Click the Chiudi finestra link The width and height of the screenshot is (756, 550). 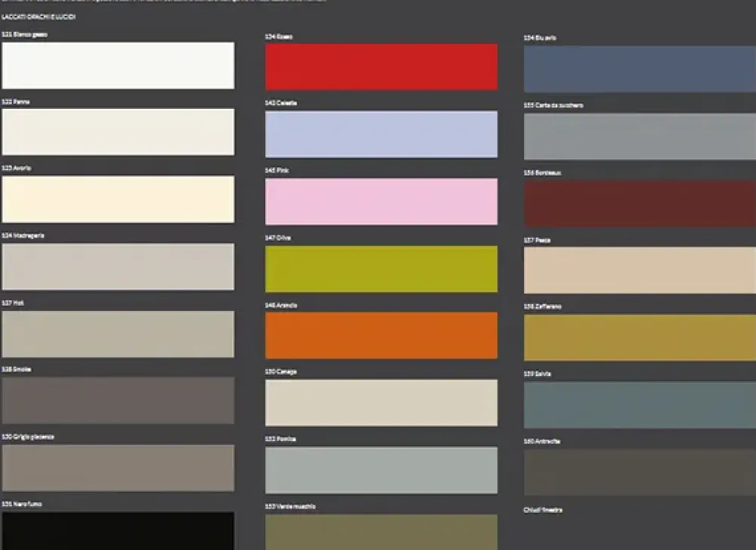point(543,510)
